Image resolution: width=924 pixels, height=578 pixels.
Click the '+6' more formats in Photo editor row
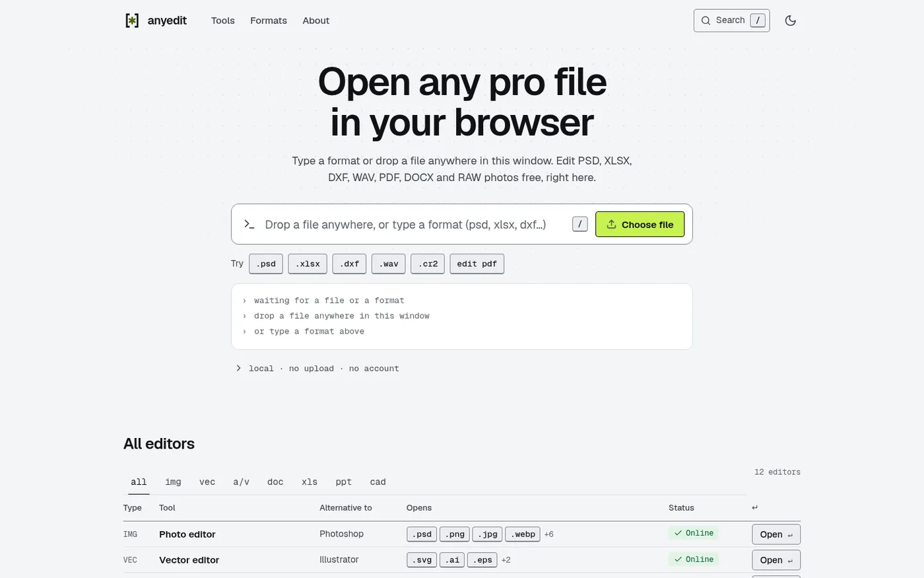[549, 534]
